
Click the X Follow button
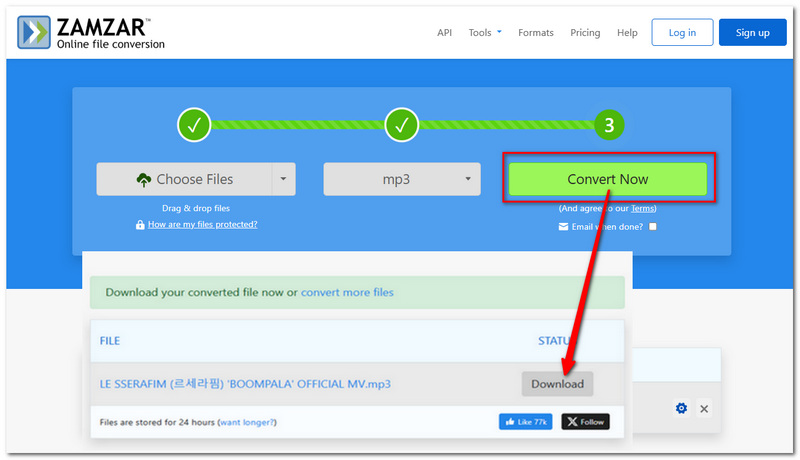[x=585, y=422]
